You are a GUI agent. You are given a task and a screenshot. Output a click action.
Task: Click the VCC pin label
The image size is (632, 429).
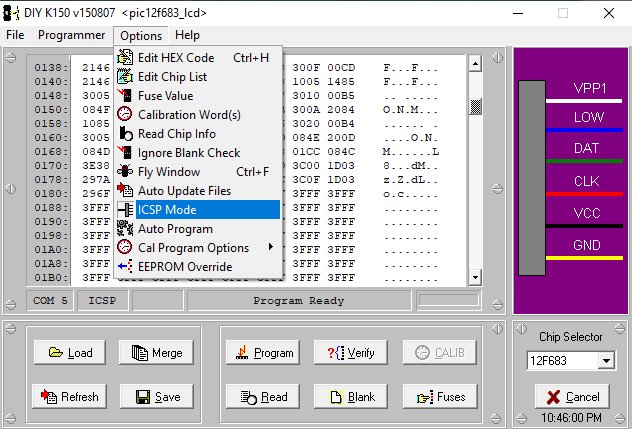tap(587, 212)
